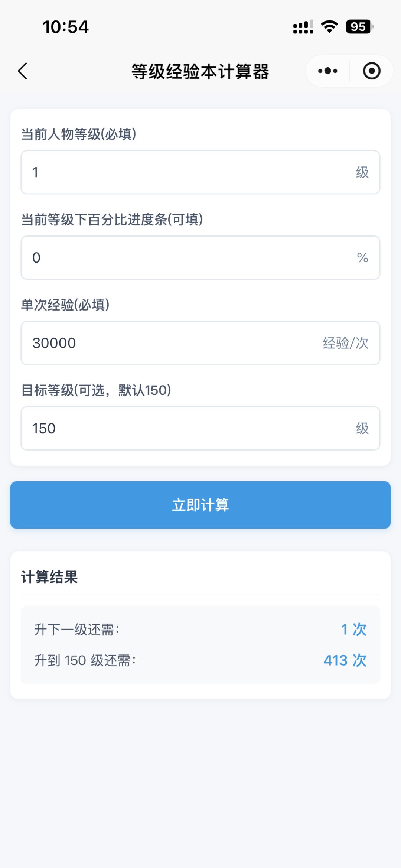This screenshot has width=401, height=868.
Task: Tap the % suffix in progress field
Action: [x=362, y=258]
